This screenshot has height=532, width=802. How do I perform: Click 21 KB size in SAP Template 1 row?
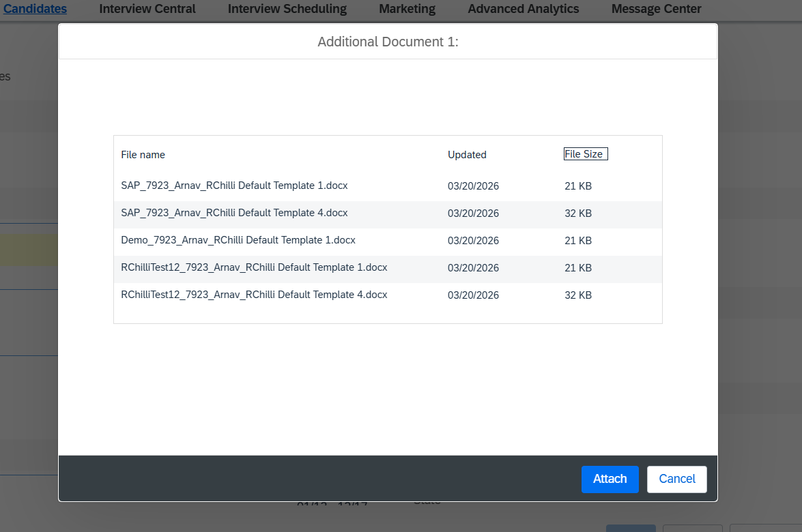pos(578,186)
